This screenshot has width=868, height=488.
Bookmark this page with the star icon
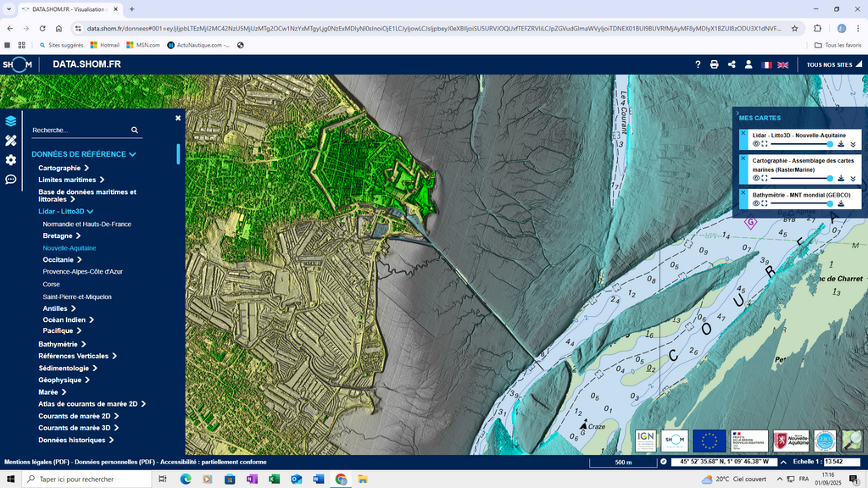(794, 28)
